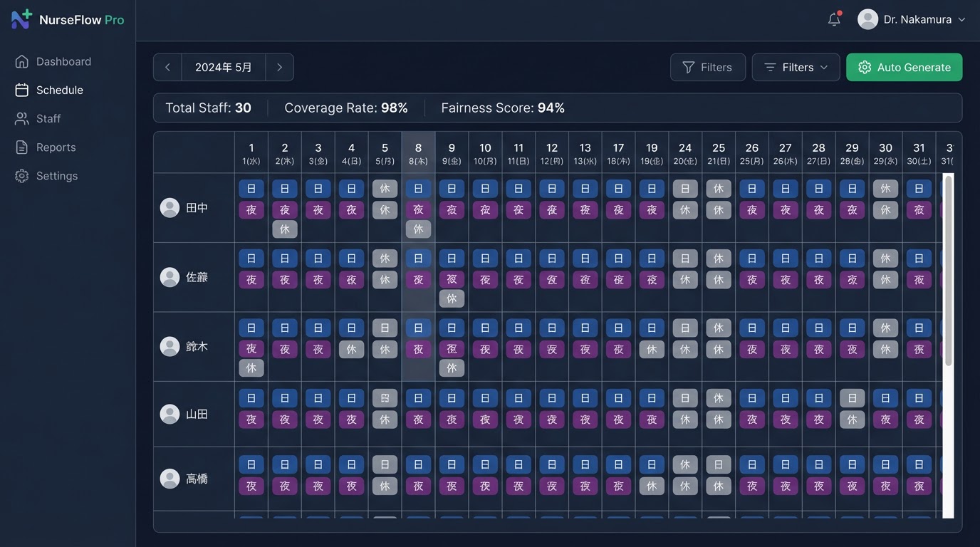Go to next month with right arrow
This screenshot has width=980, height=547.
279,68
